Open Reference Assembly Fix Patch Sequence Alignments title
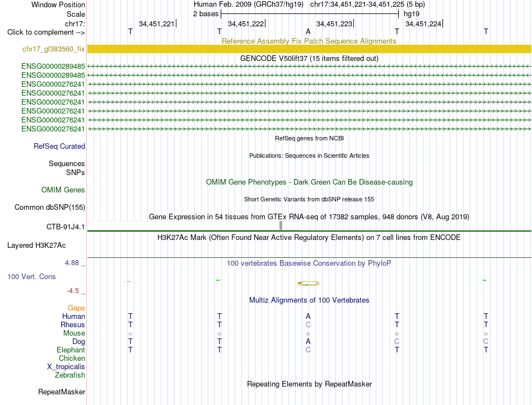Image resolution: width=532 pixels, height=405 pixels. pyautogui.click(x=309, y=41)
